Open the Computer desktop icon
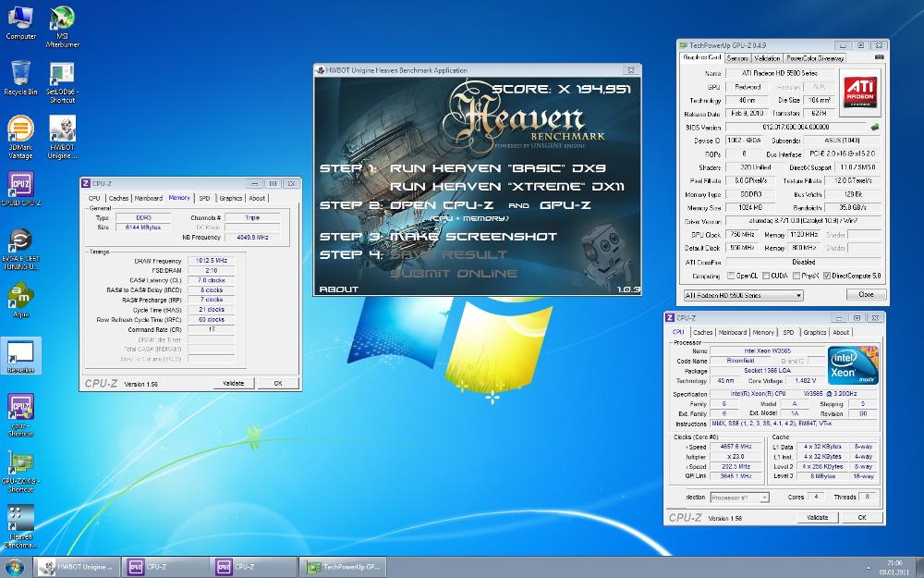924x578 pixels. [x=20, y=22]
